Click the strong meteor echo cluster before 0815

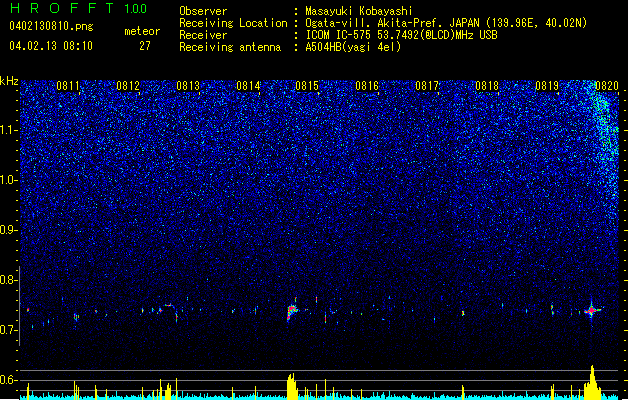[292, 311]
